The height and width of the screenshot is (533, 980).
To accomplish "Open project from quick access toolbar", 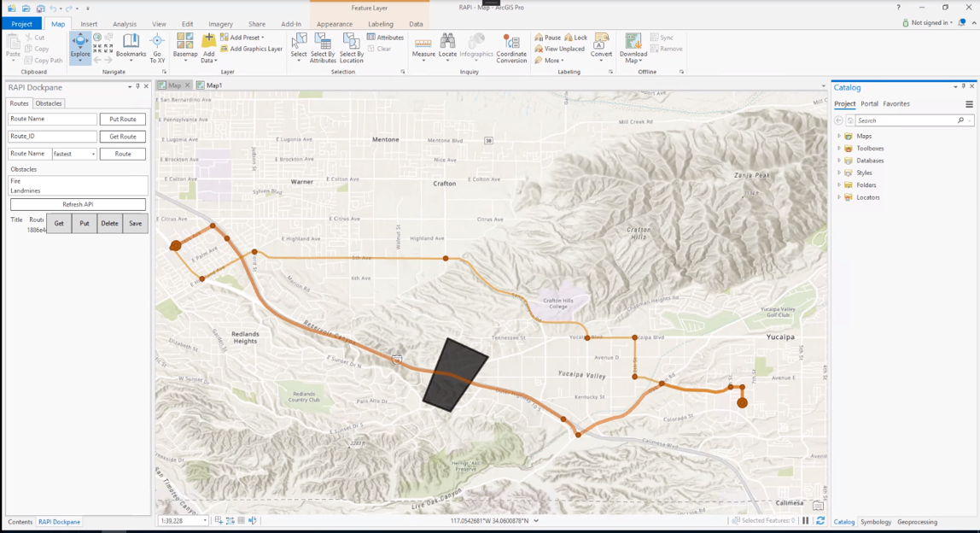I will click(x=26, y=9).
